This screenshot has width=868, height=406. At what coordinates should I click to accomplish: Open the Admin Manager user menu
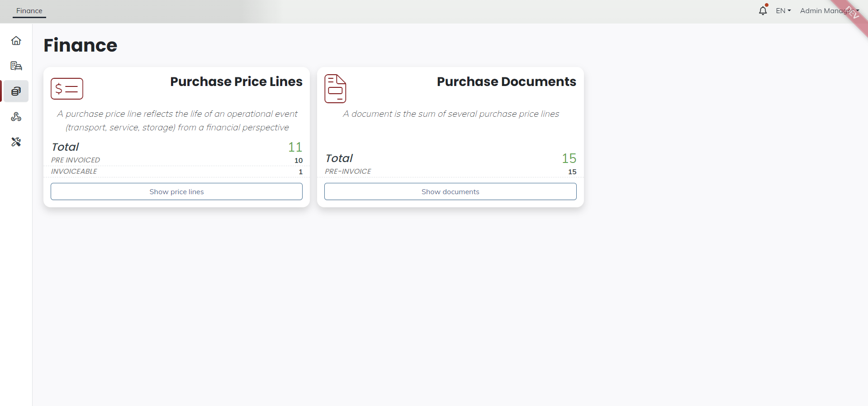coord(829,10)
